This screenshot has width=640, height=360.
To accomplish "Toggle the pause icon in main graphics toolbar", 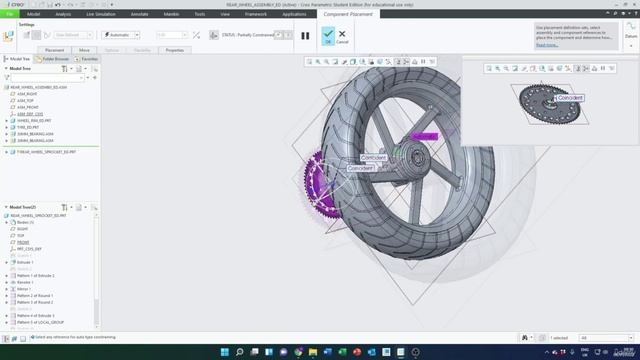I will pyautogui.click(x=423, y=62).
